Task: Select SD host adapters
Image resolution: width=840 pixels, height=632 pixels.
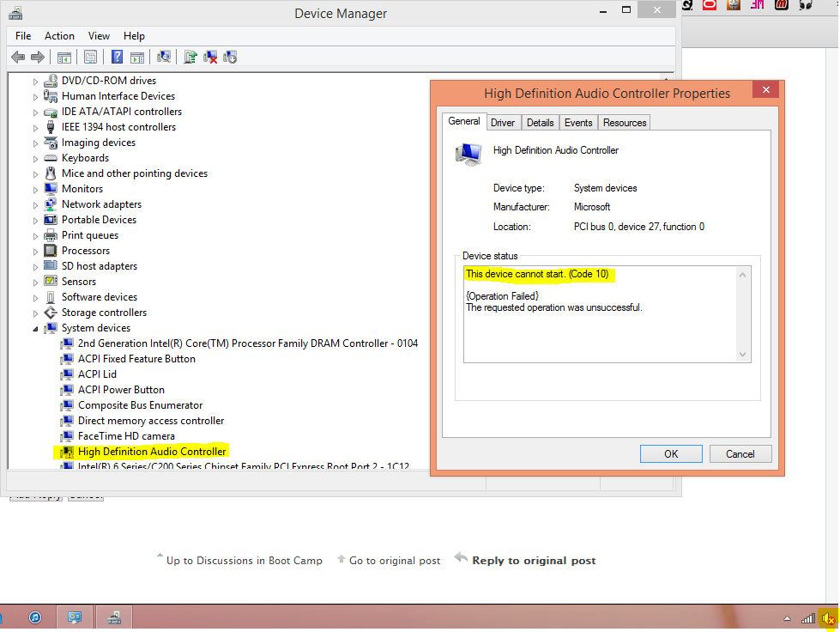Action: (100, 266)
